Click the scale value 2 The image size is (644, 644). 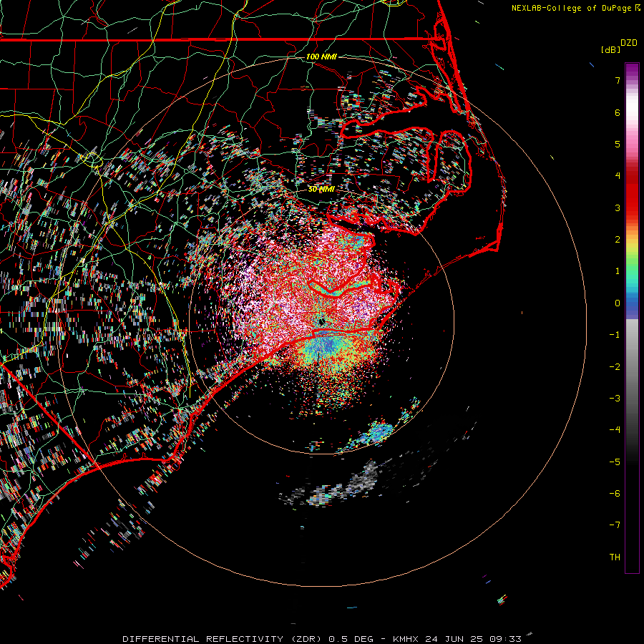[618, 240]
